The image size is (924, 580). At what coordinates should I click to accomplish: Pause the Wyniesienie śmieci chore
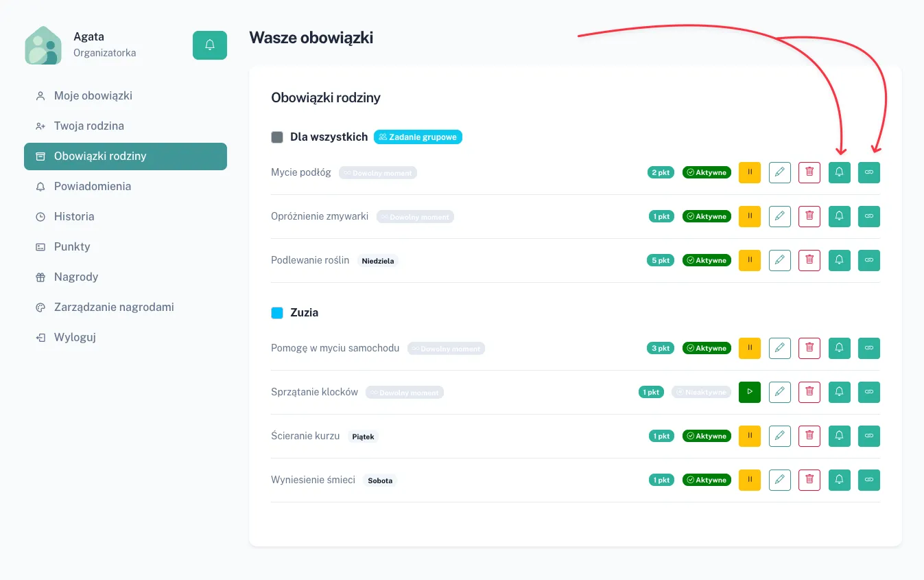[x=750, y=480]
